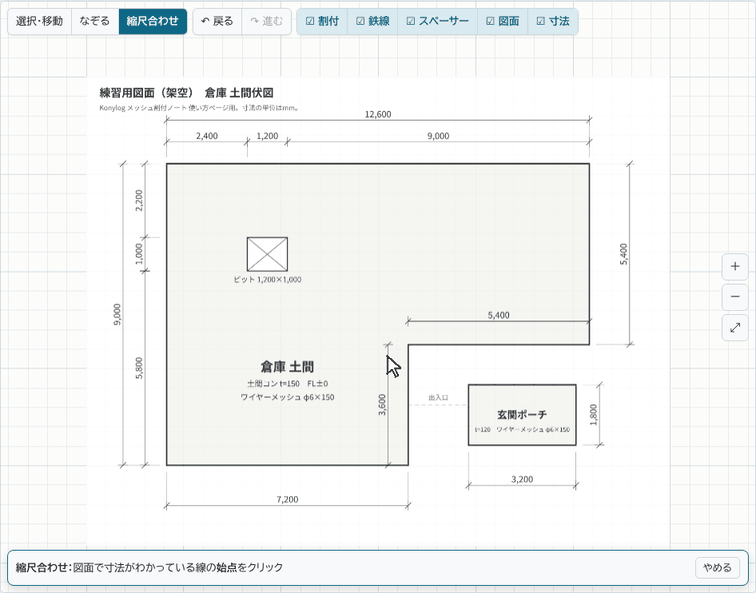Click the 5,800 vertical dimension
The image size is (756, 593).
[139, 368]
